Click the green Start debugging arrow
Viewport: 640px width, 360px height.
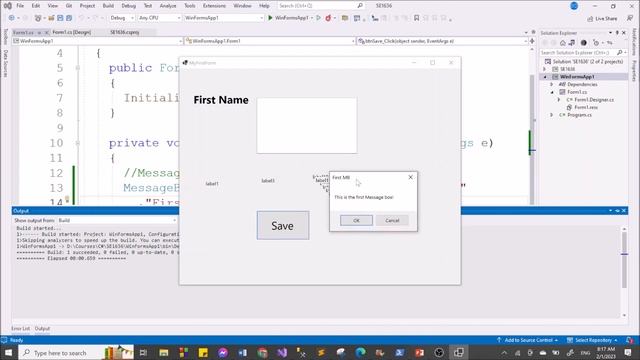[x=270, y=18]
